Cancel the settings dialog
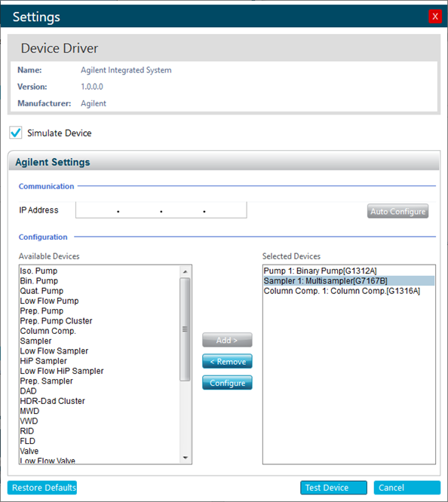The width and height of the screenshot is (448, 502). tap(407, 488)
